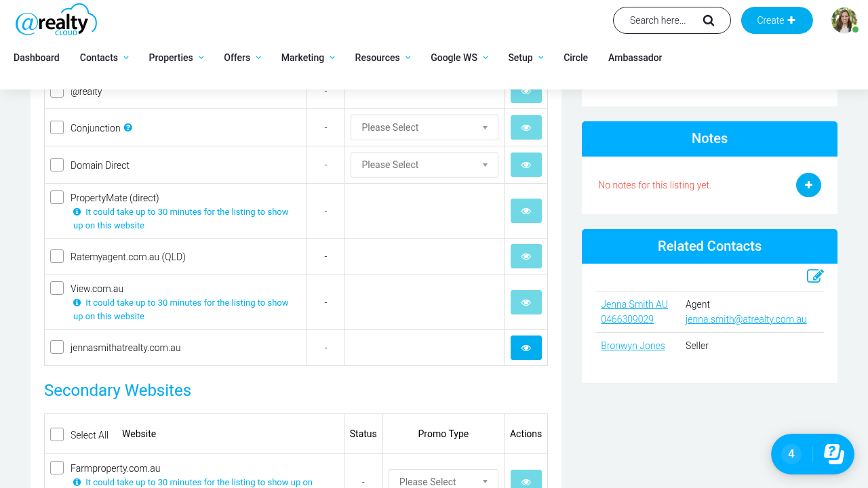Click the Farmproperty.com.au info notice icon
The height and width of the screenshot is (488, 868).
click(77, 483)
